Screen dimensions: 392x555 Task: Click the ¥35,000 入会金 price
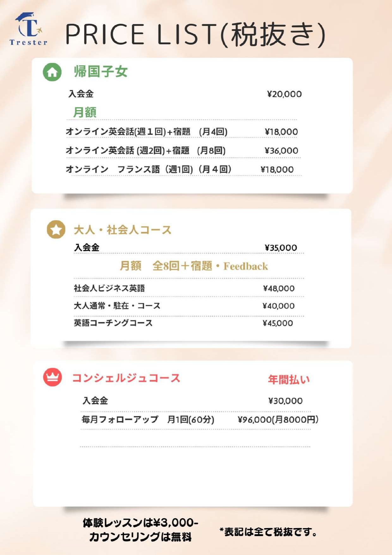pos(281,248)
